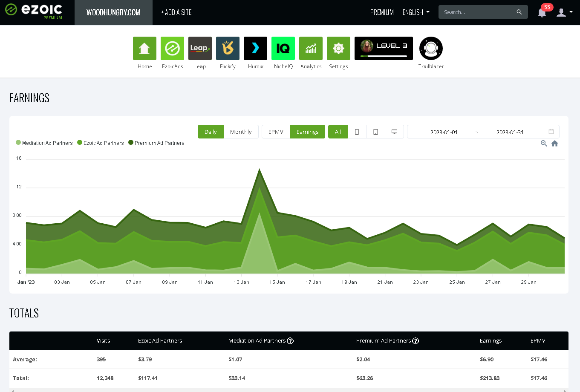Viewport: 580px width, 392px height.
Task: Toggle Premium Ad Partners legend series
Action: [156, 143]
